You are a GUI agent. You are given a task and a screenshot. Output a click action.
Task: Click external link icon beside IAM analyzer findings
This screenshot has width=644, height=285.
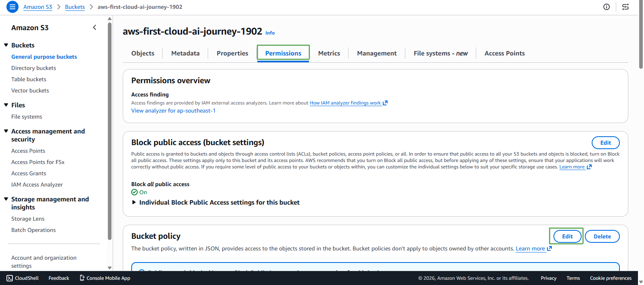385,103
